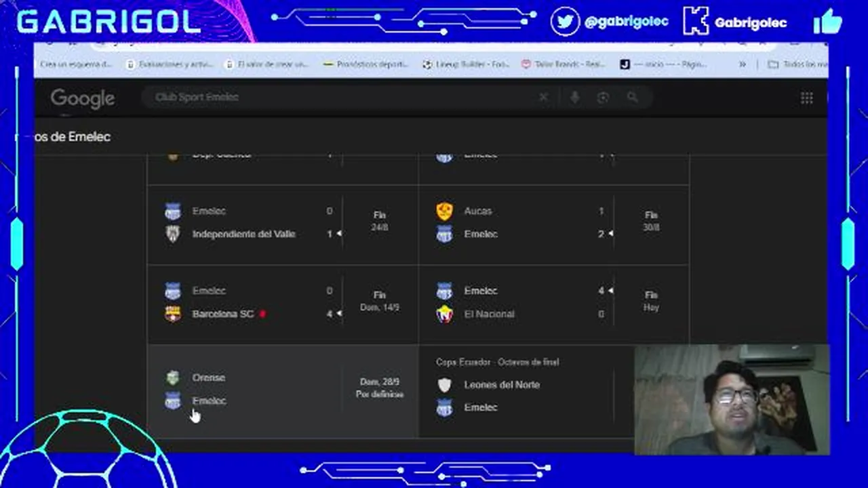
Task: Open the '--- inicio ---' bookmark
Action: point(663,64)
